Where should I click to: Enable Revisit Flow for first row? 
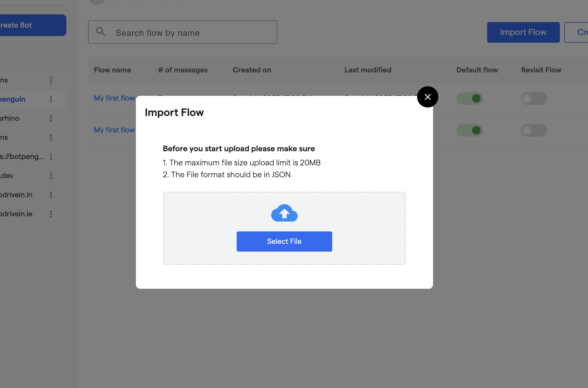(534, 98)
